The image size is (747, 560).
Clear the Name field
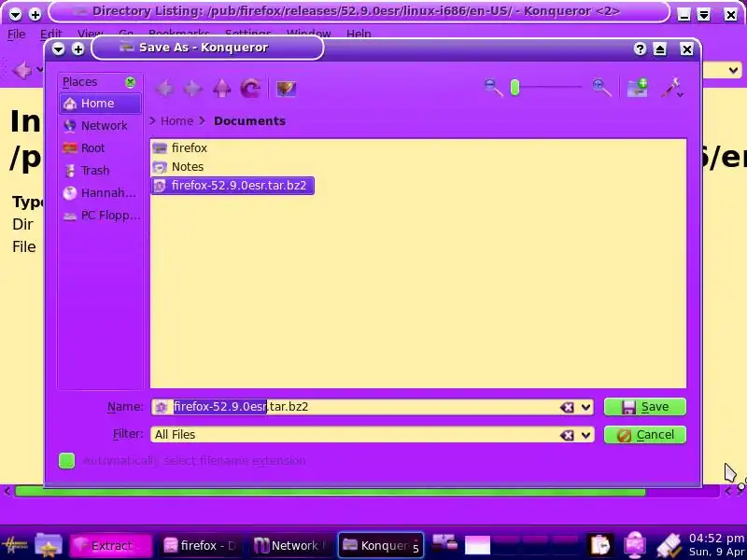[x=567, y=407]
